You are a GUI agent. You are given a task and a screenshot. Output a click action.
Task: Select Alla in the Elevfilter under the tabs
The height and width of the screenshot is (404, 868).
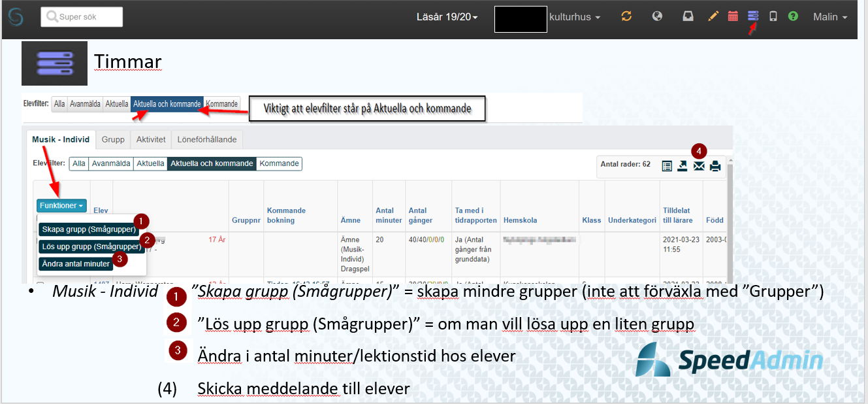79,163
